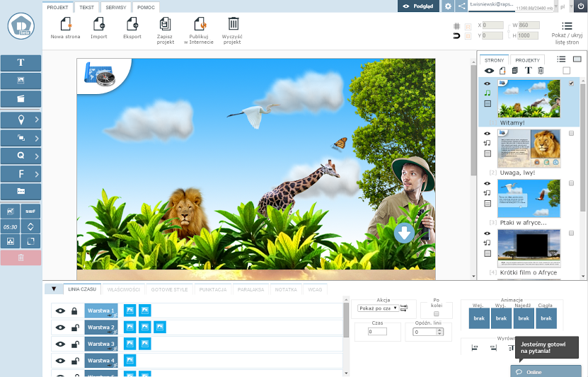Screen dimensions: 588x377
Task: Click the Eksport icon
Action: [132, 25]
